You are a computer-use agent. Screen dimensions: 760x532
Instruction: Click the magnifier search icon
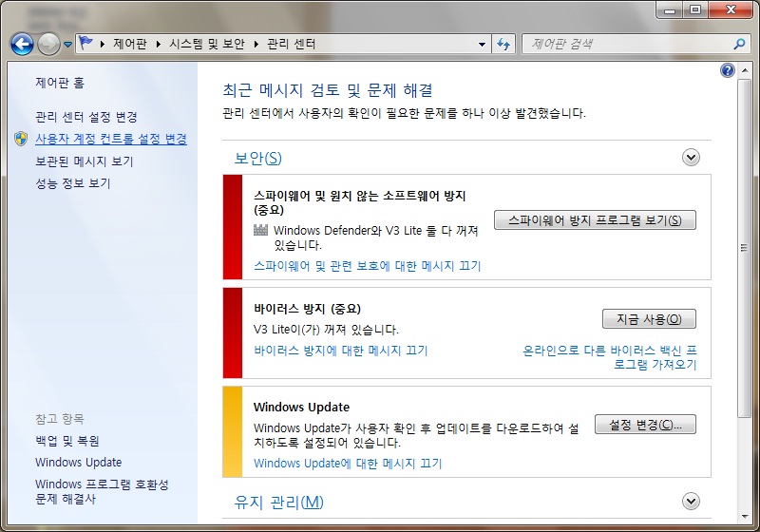(739, 44)
